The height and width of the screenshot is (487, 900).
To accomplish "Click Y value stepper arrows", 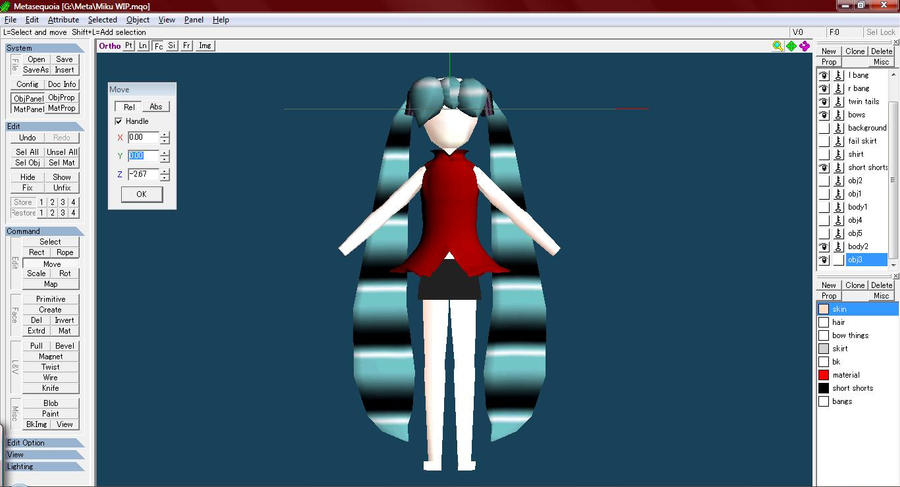I will [x=165, y=156].
